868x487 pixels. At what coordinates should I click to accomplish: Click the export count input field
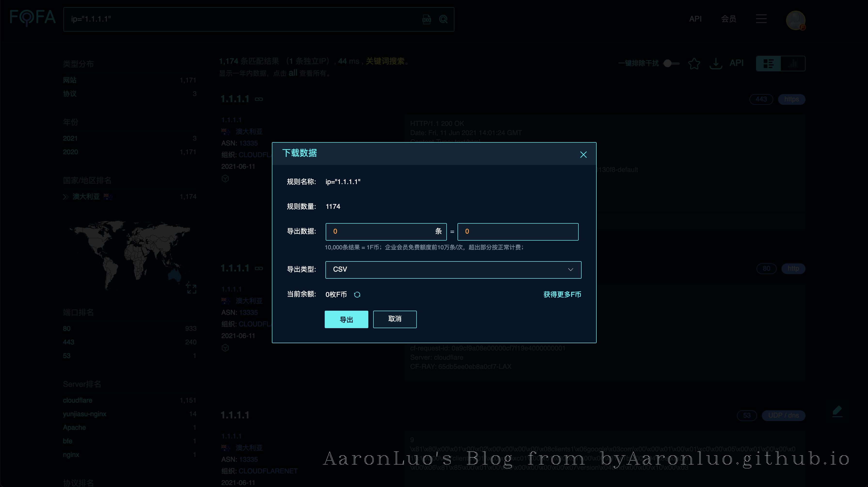coord(381,231)
